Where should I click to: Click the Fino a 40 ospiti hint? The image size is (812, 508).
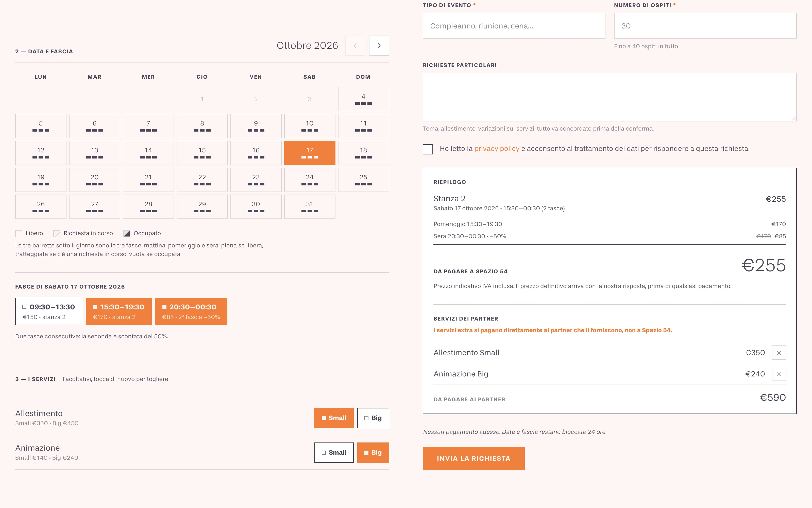click(x=646, y=46)
